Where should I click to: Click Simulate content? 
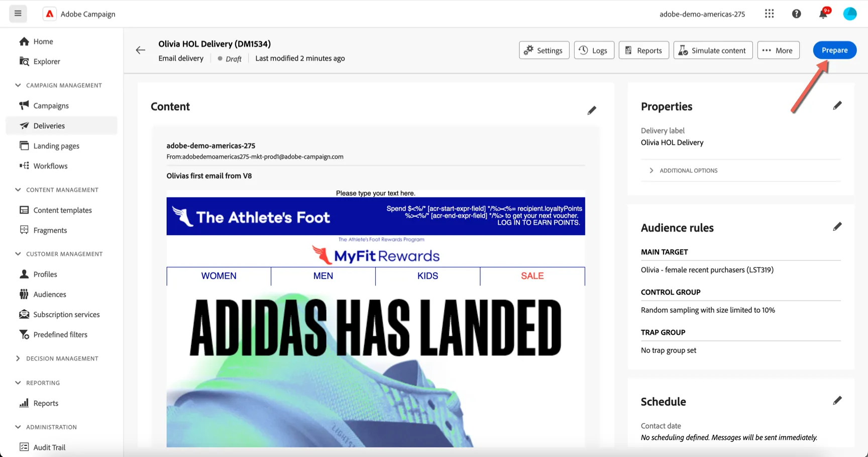coord(713,50)
